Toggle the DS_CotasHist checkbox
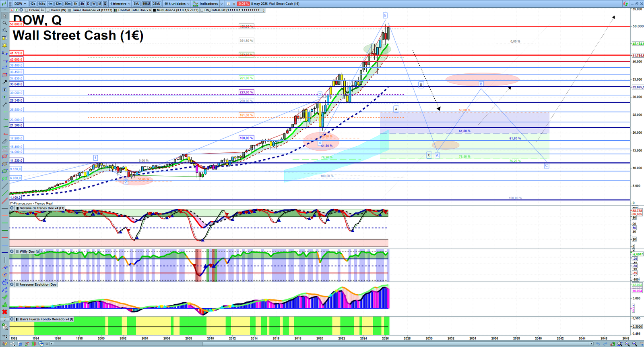 click(202, 10)
